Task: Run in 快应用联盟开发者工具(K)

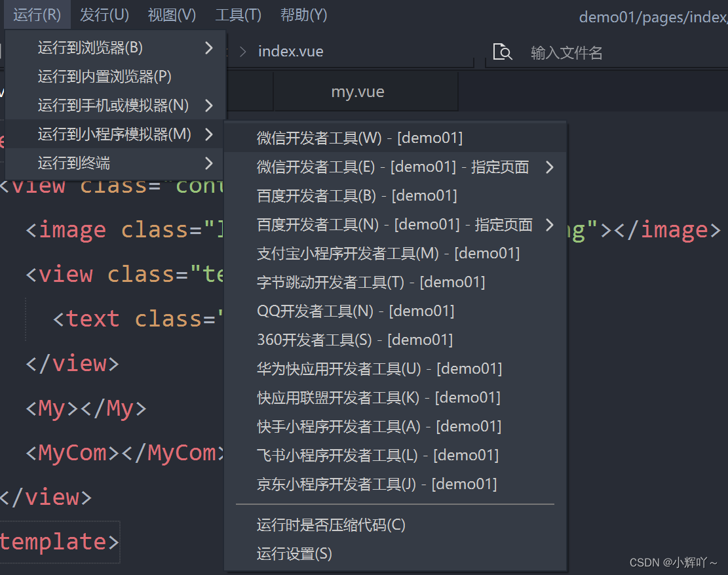Action: pos(395,397)
